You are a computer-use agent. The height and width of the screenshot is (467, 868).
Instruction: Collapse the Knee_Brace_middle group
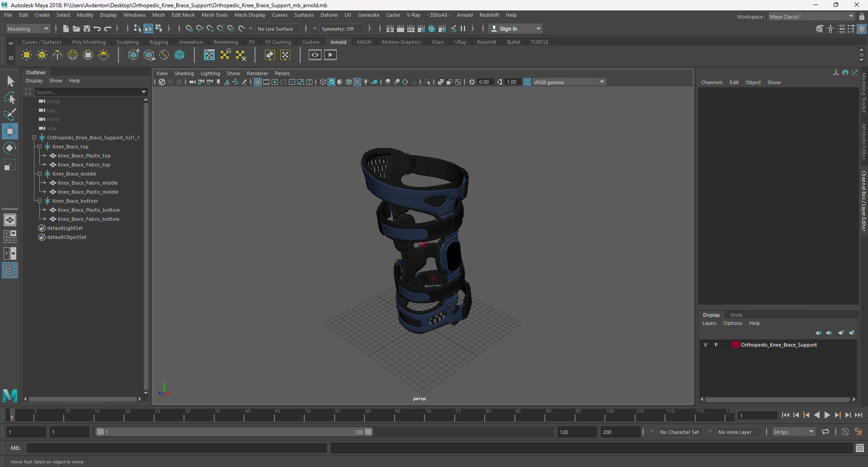(x=40, y=174)
